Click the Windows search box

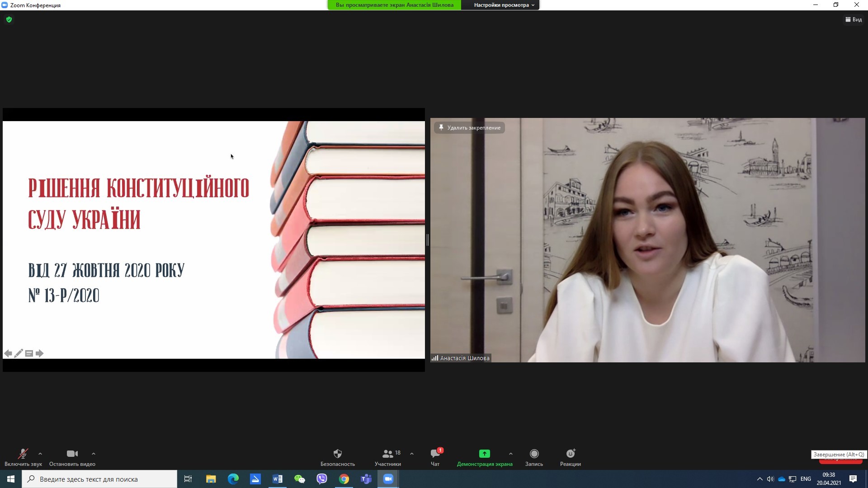(99, 479)
